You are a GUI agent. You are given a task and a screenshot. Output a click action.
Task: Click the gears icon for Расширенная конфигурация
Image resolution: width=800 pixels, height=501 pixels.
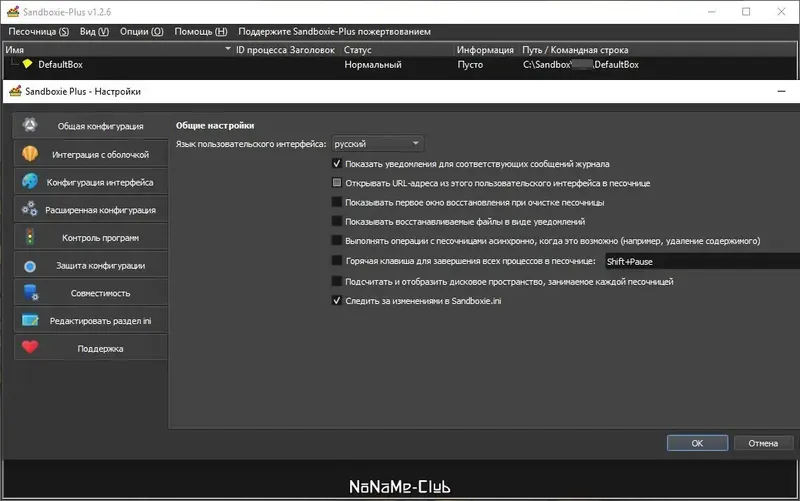[x=30, y=209]
